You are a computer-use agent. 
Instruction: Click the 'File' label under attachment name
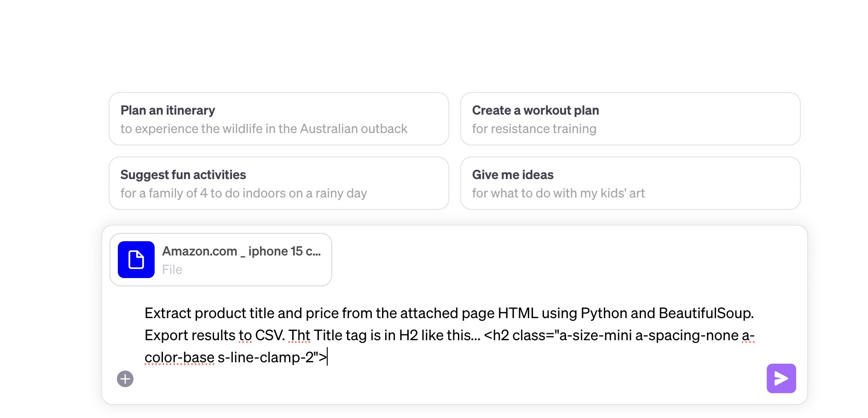point(172,270)
